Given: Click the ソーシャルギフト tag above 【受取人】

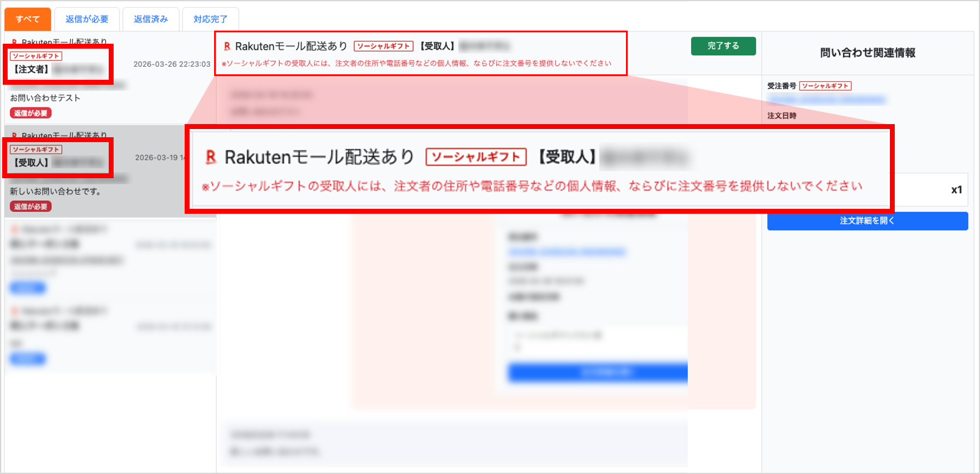Looking at the screenshot, I should (x=36, y=149).
